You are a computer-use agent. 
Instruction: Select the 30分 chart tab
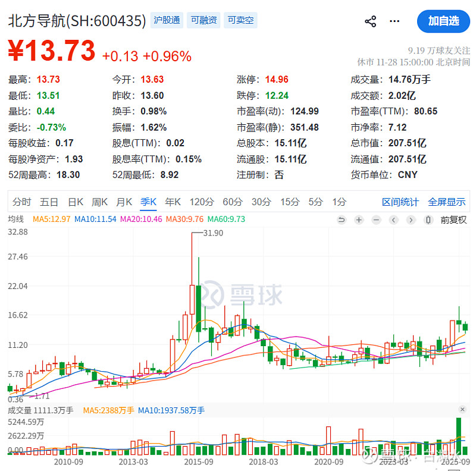point(261,202)
